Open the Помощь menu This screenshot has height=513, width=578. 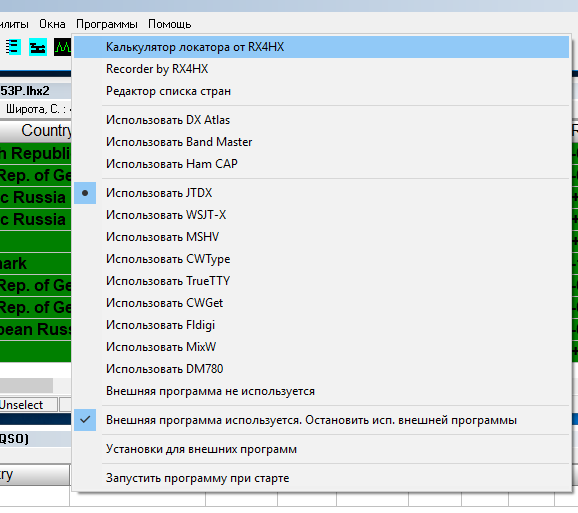pyautogui.click(x=170, y=24)
